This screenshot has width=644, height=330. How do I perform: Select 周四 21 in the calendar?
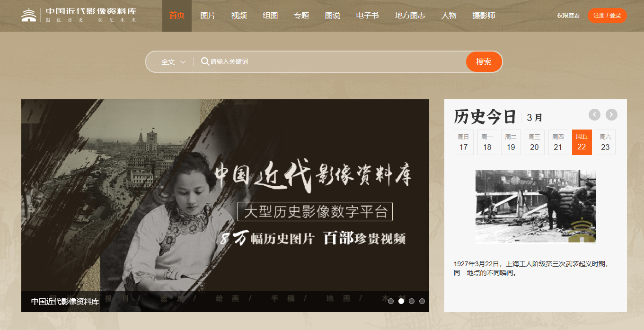(x=558, y=142)
